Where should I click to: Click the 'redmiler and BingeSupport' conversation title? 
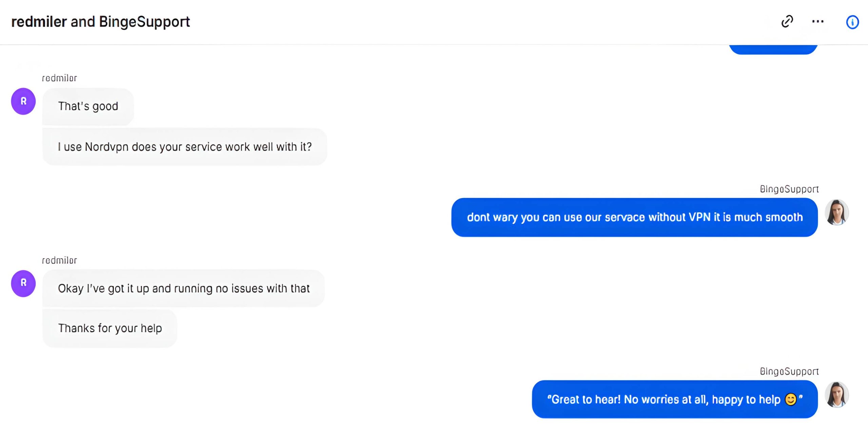pos(100,22)
